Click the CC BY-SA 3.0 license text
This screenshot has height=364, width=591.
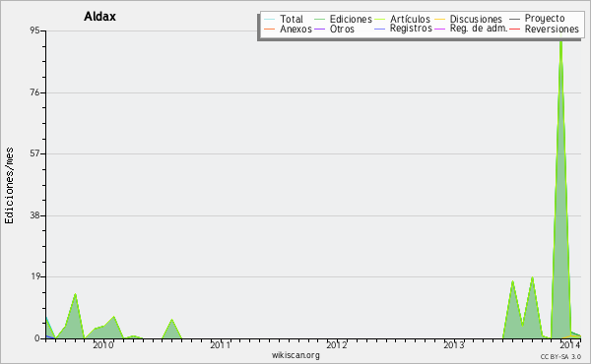(x=560, y=357)
